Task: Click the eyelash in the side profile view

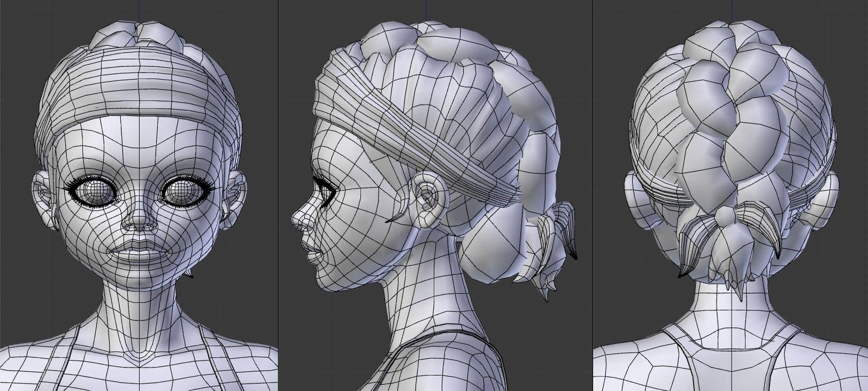Action: (327, 189)
